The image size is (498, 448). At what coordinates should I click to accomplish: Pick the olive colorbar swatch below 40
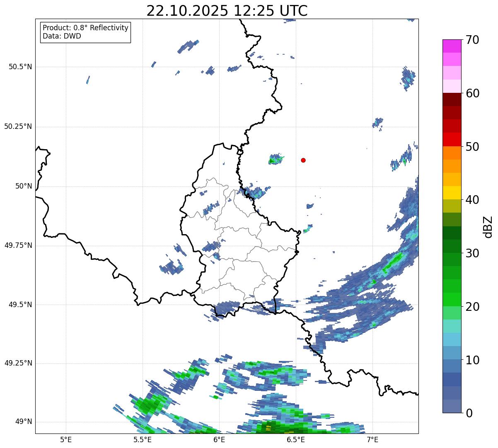(x=452, y=206)
